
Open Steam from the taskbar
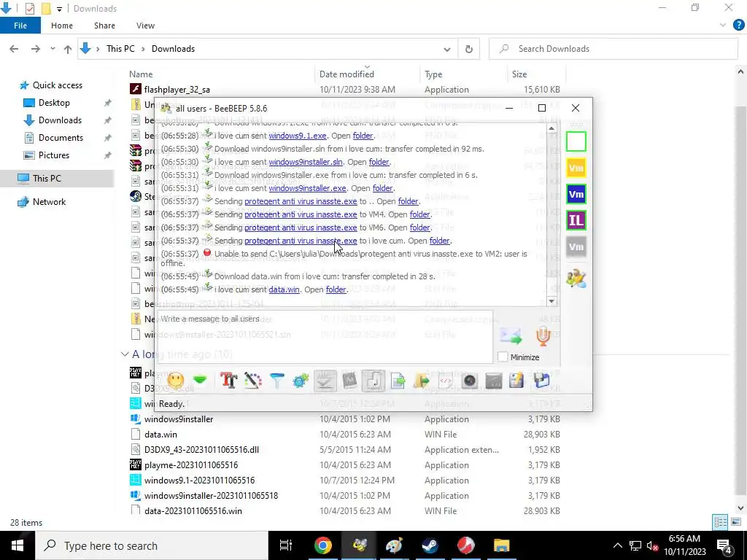click(x=430, y=545)
